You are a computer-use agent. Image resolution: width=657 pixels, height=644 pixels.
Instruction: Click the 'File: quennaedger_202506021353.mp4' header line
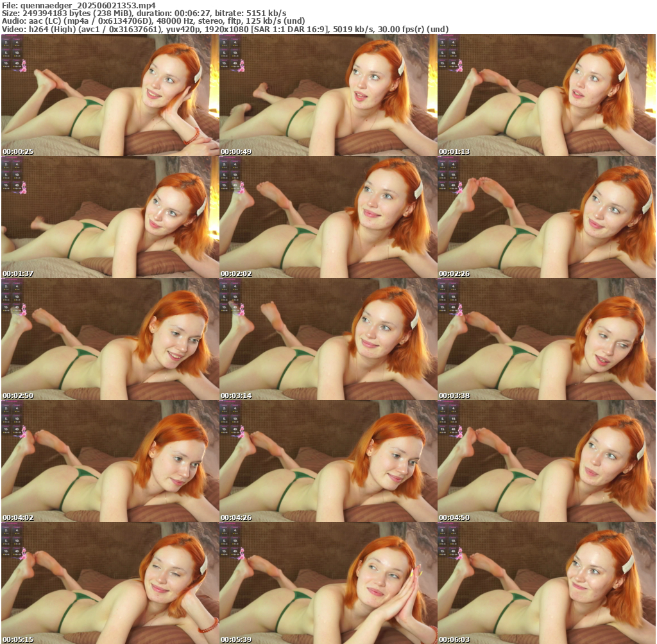coord(79,5)
